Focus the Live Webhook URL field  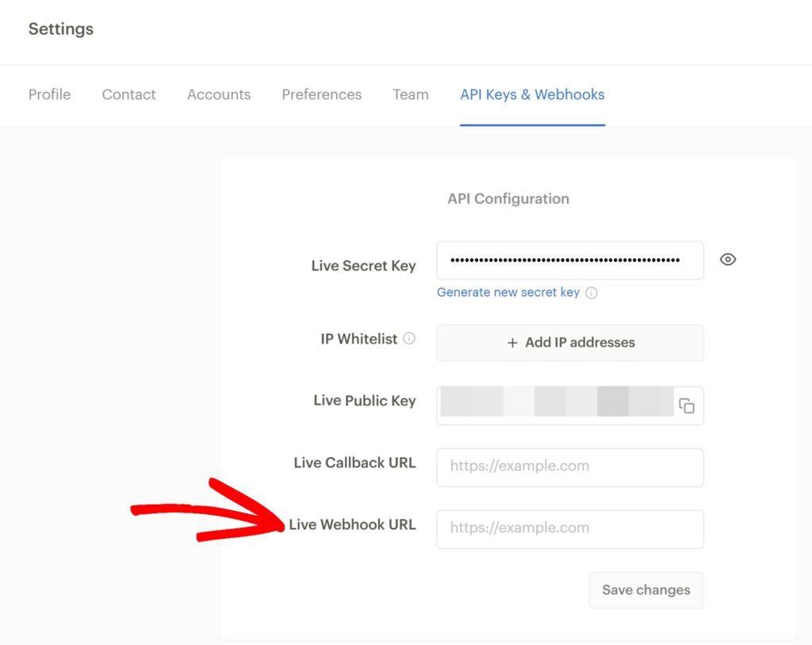570,529
